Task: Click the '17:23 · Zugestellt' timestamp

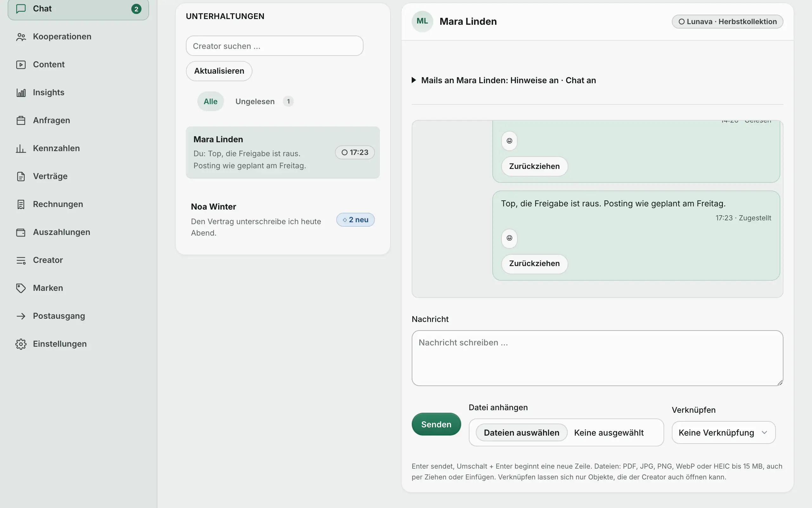Action: click(743, 218)
